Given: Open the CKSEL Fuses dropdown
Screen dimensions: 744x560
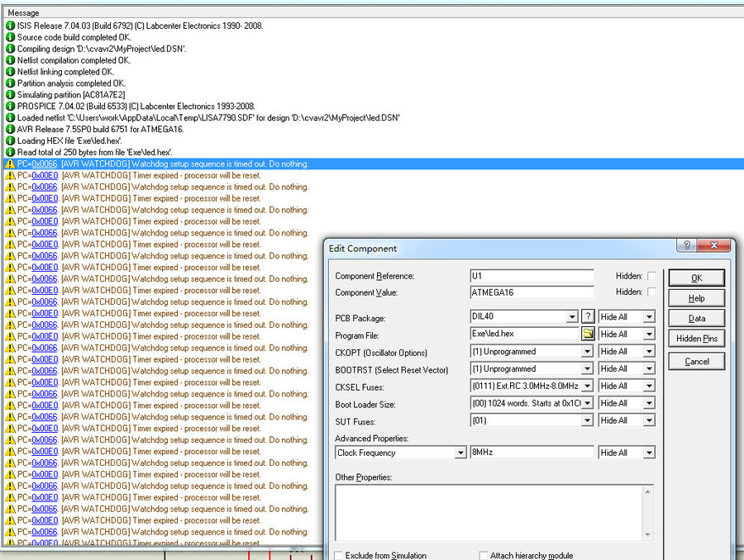Looking at the screenshot, I should pyautogui.click(x=587, y=386).
